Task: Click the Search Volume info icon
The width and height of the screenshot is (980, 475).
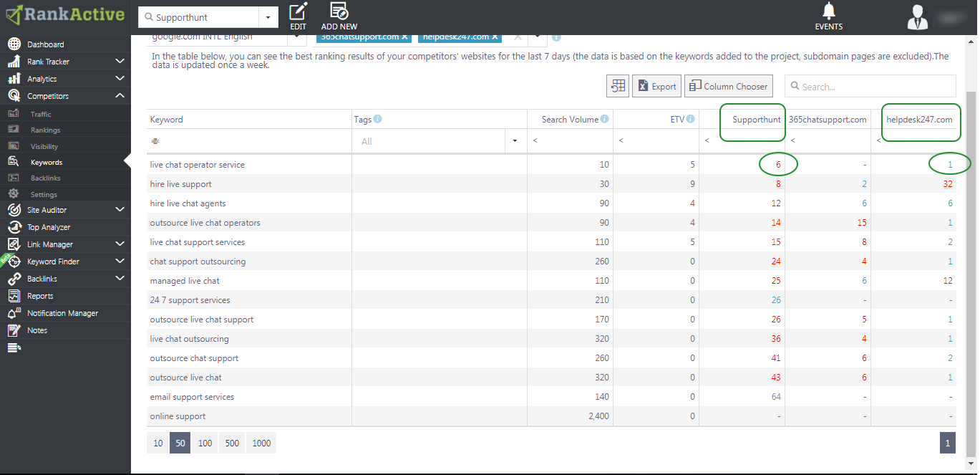Action: (x=605, y=119)
